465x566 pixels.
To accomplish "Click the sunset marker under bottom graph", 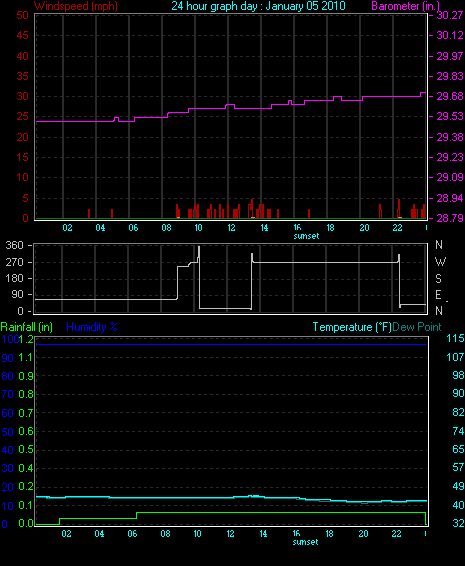I will (x=305, y=542).
